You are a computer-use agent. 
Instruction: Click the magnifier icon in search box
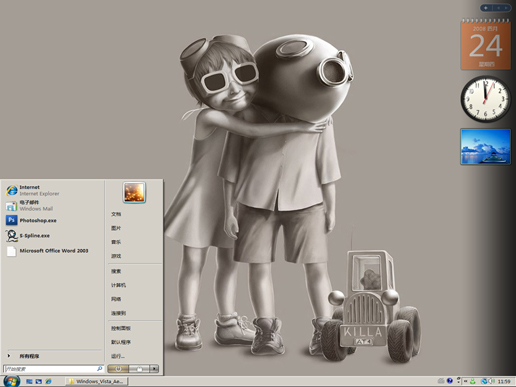pyautogui.click(x=99, y=369)
